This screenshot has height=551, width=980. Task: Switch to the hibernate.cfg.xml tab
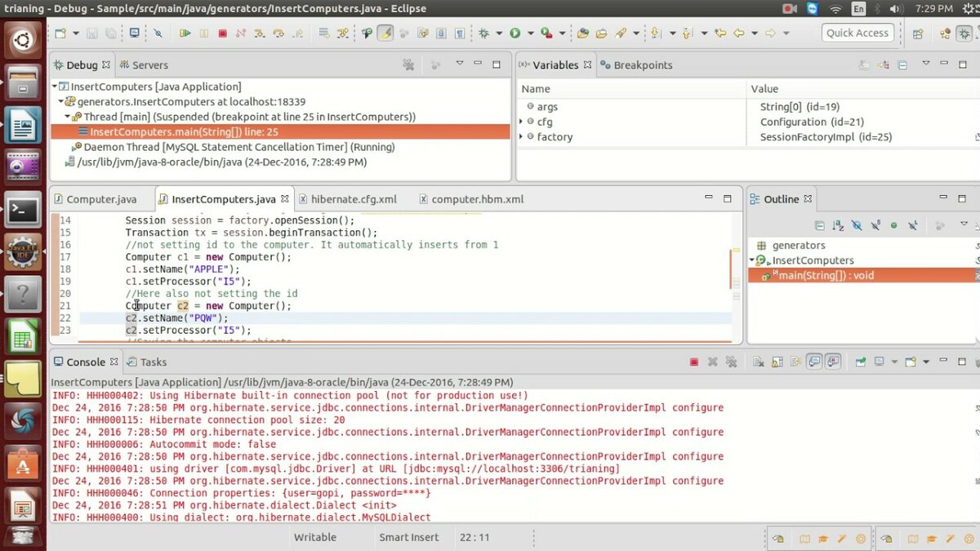pyautogui.click(x=349, y=198)
